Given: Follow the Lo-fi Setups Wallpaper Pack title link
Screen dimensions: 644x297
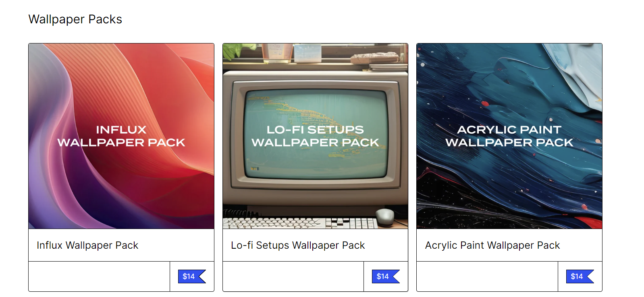Looking at the screenshot, I should (298, 245).
